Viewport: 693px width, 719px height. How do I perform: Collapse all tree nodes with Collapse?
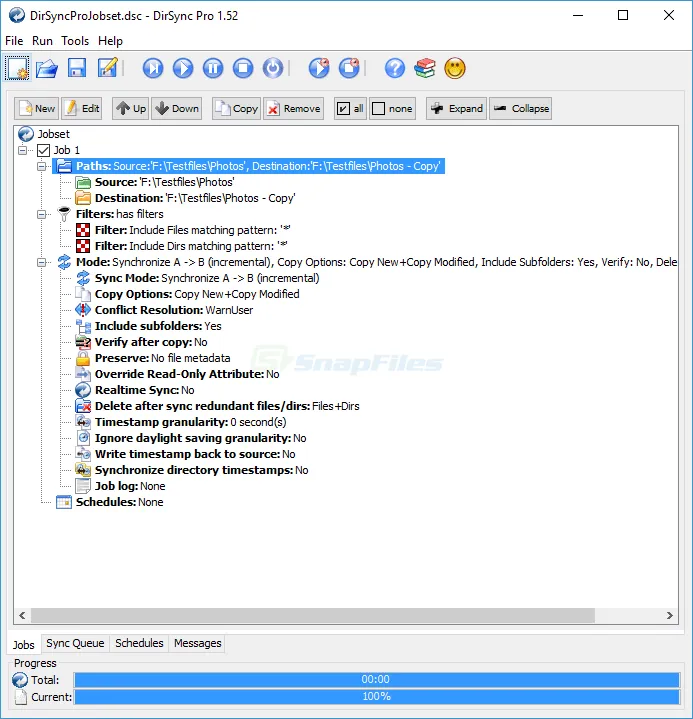pyautogui.click(x=521, y=109)
